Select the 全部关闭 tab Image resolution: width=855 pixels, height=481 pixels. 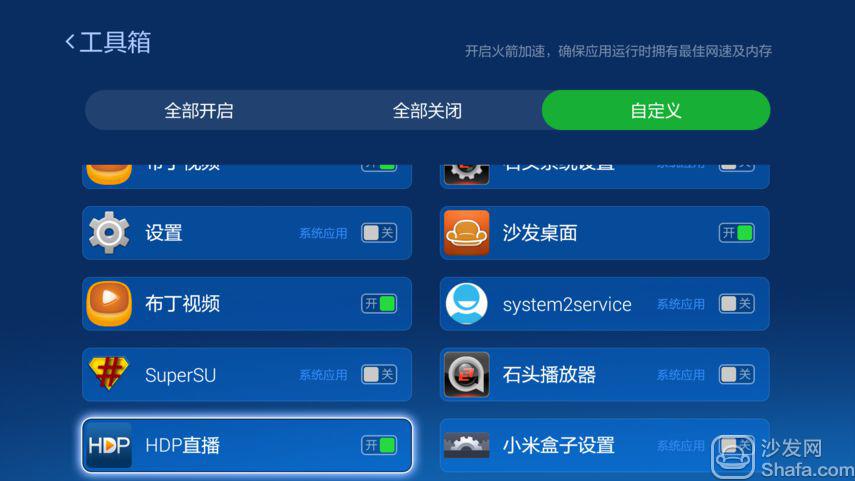click(428, 111)
